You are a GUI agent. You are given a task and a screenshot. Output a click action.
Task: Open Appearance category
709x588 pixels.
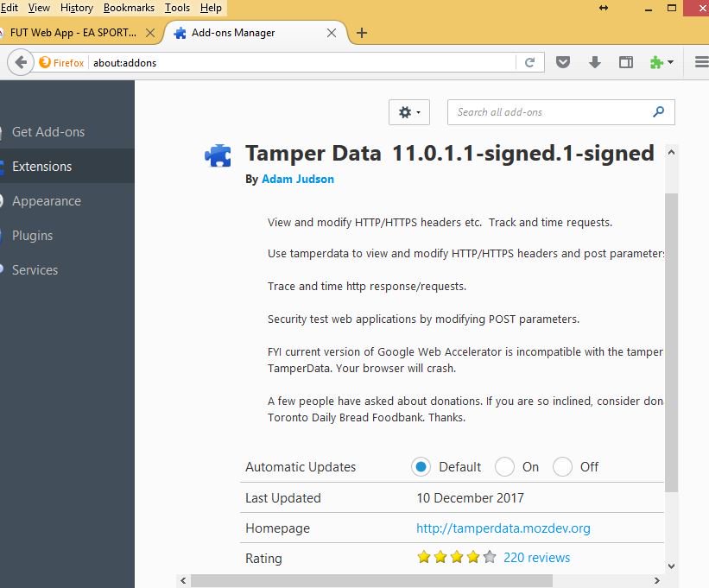[x=66, y=200]
